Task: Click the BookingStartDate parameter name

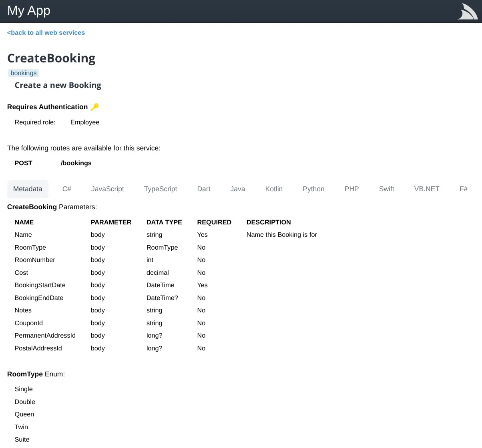Action: tap(40, 285)
